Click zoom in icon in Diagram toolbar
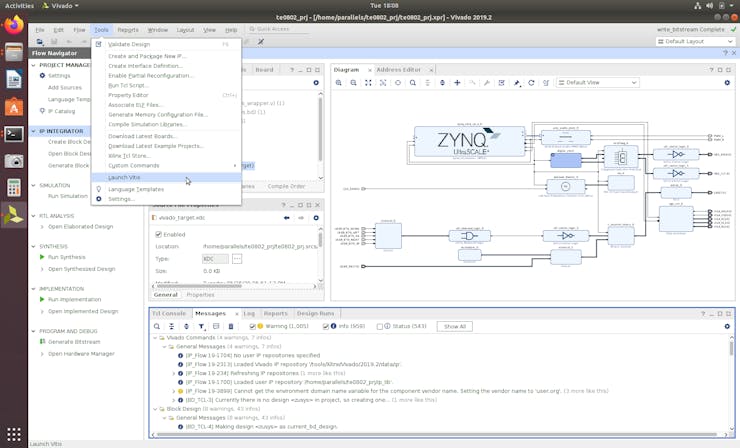Viewport: 740px width, 448px height. (x=340, y=83)
